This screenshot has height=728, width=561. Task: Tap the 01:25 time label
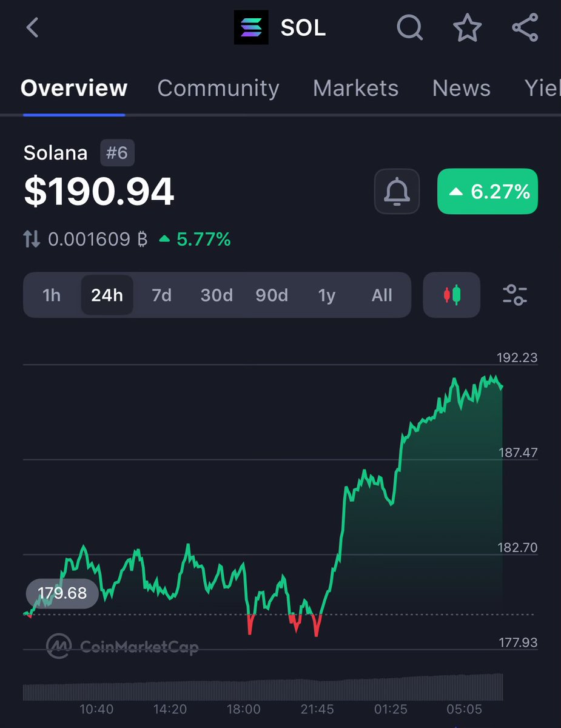[x=391, y=709]
